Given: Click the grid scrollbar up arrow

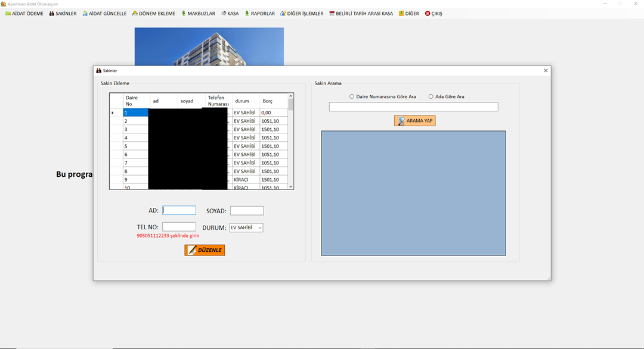Looking at the screenshot, I should [x=291, y=96].
